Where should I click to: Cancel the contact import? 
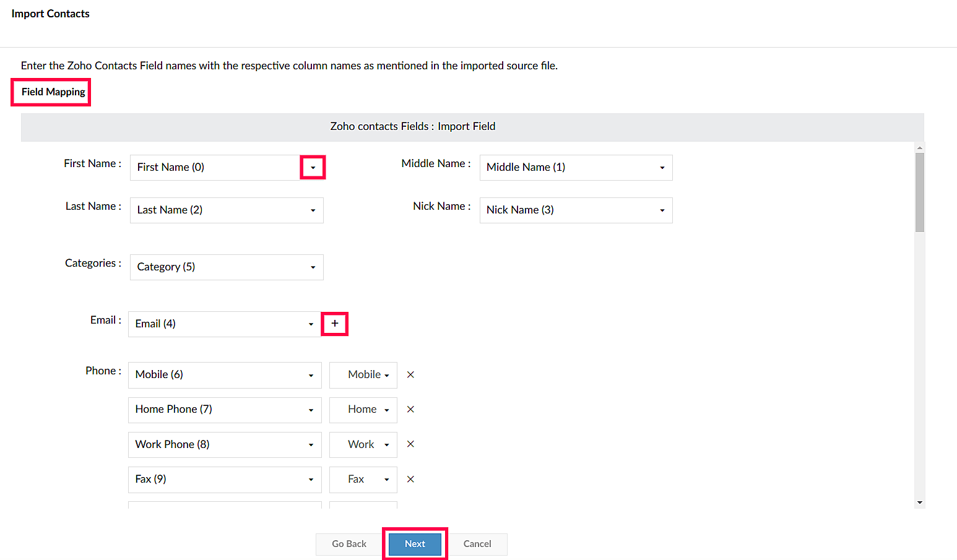477,544
